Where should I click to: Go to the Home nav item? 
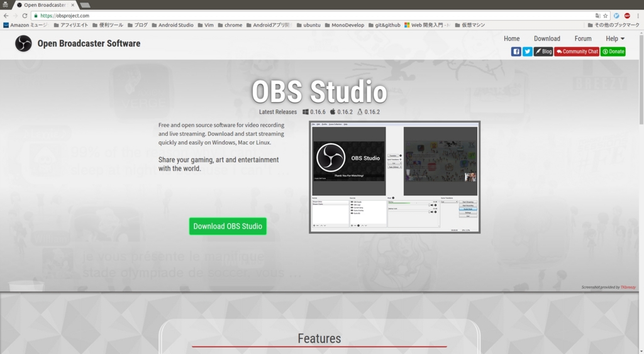(512, 38)
